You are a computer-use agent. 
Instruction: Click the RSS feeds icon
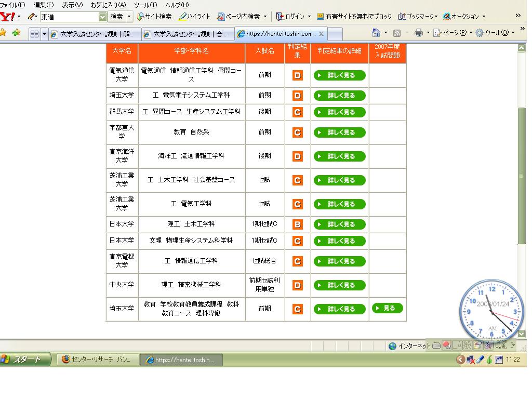pos(397,33)
